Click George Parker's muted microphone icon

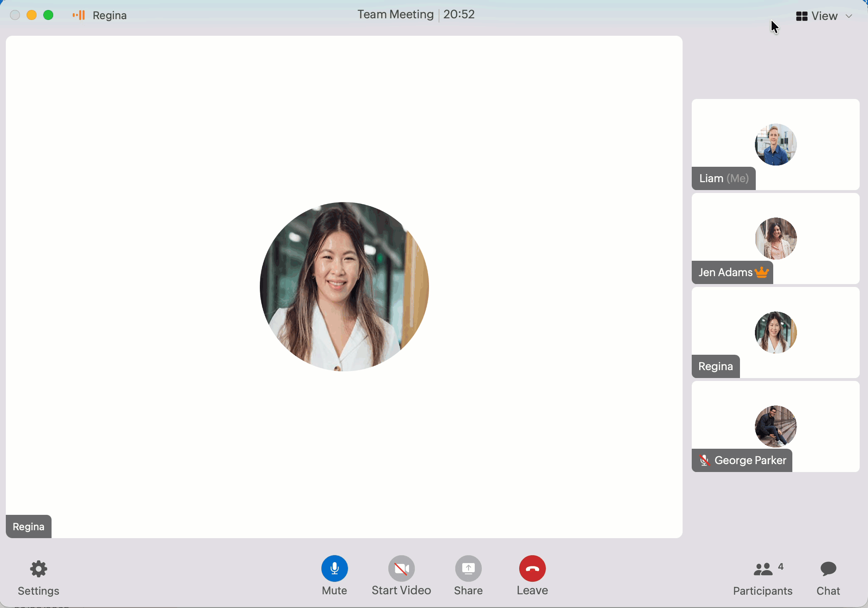[704, 460]
